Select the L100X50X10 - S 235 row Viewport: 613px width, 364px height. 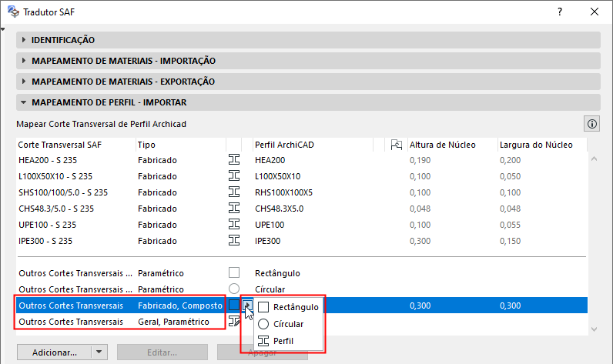pos(302,176)
